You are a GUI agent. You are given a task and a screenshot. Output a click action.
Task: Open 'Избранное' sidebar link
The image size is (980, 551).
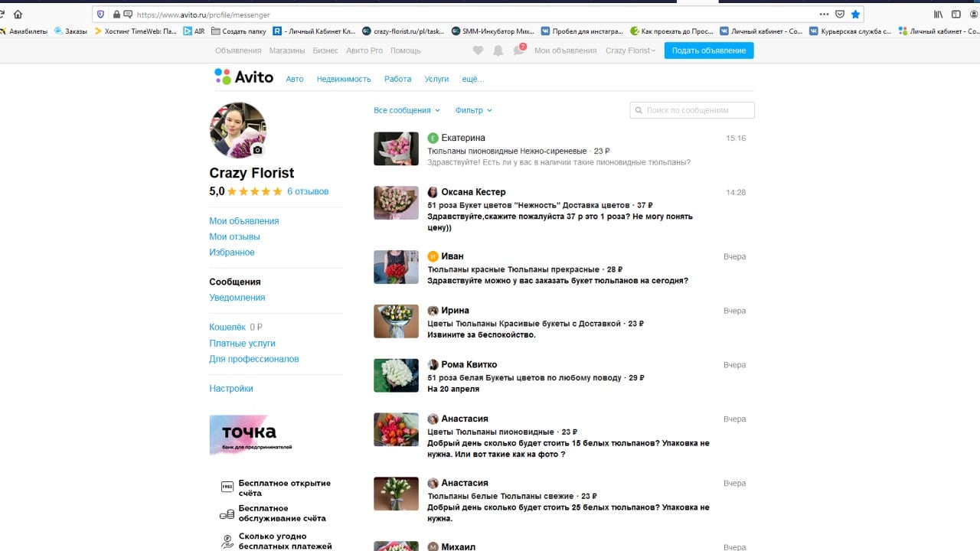click(232, 253)
